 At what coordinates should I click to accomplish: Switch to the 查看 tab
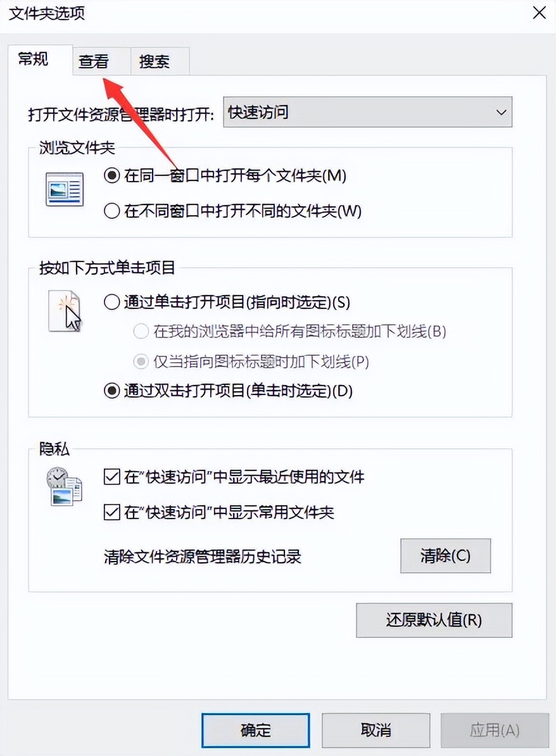(94, 61)
